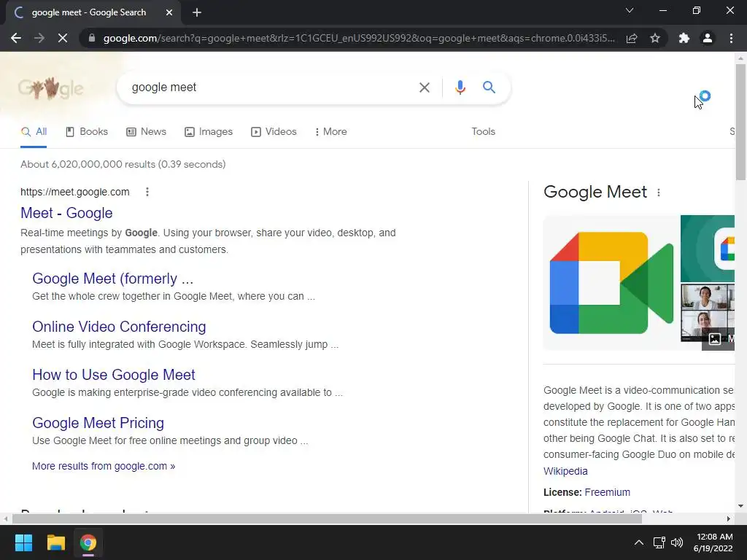Open Online Video Conferencing link

tap(119, 327)
